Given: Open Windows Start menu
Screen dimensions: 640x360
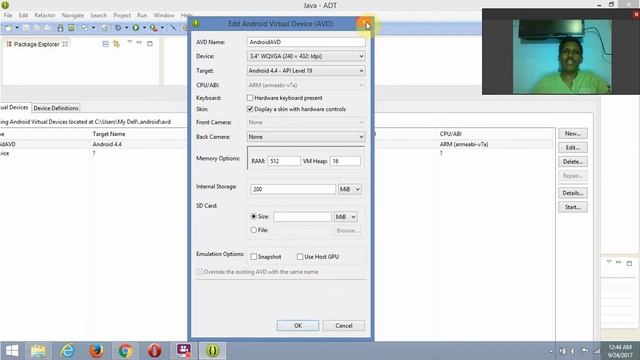Looking at the screenshot, I should click(12, 351).
